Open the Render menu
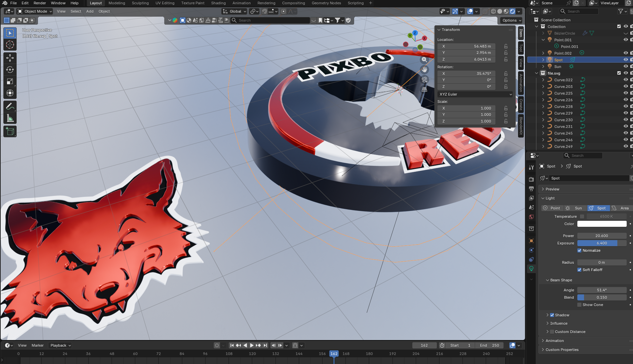This screenshot has height=364, width=633. point(40,3)
